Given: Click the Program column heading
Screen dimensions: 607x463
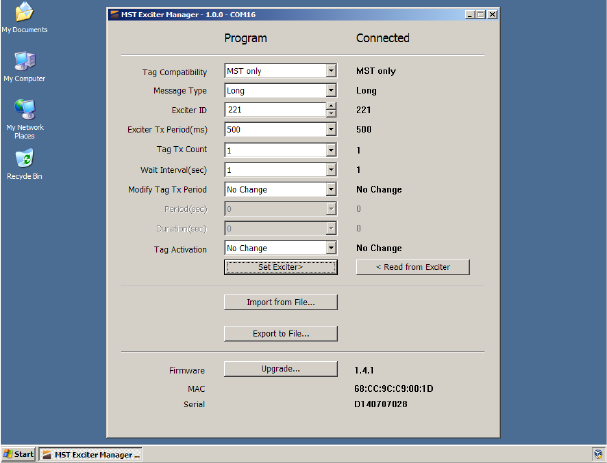Looking at the screenshot, I should click(x=245, y=38).
